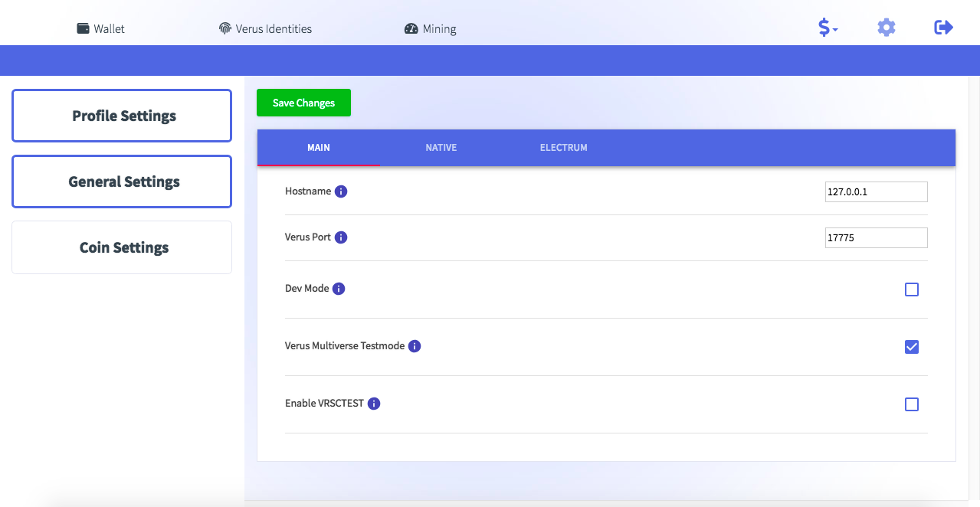
Task: Click the Verus Port input field
Action: coord(876,237)
